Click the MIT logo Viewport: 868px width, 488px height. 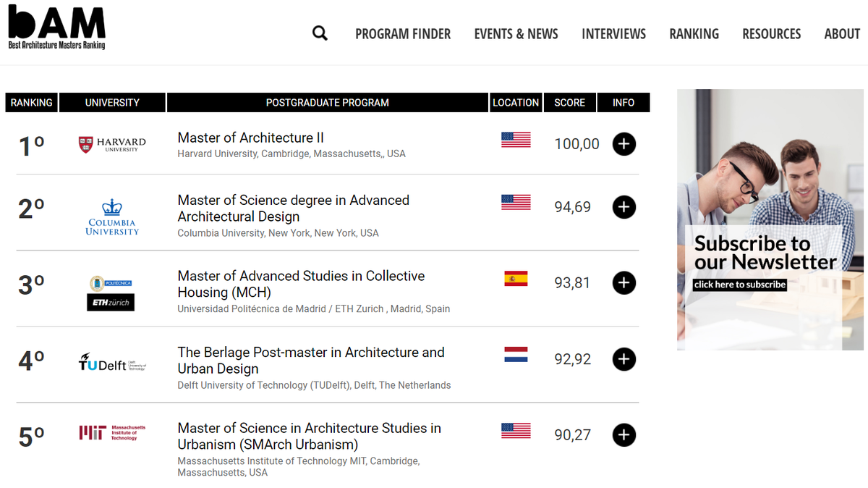[x=112, y=433]
